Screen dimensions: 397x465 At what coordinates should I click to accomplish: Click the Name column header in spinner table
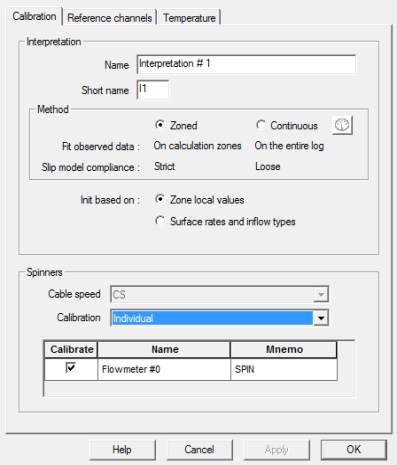164,349
